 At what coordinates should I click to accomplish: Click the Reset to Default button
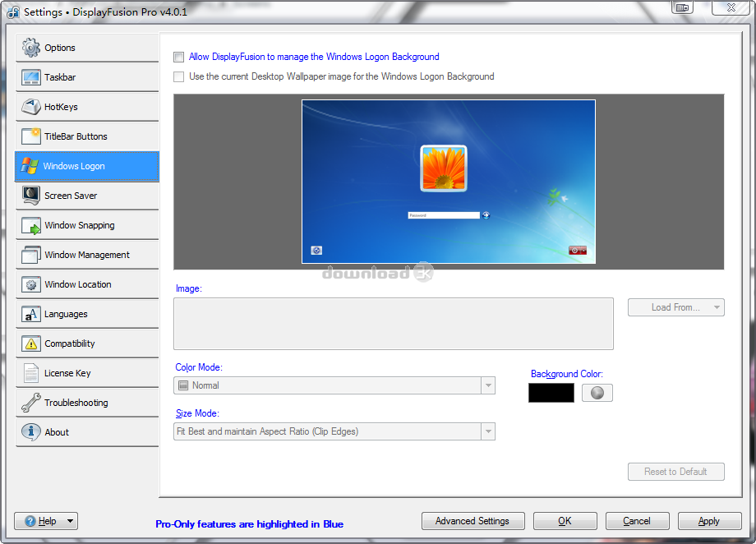(676, 472)
